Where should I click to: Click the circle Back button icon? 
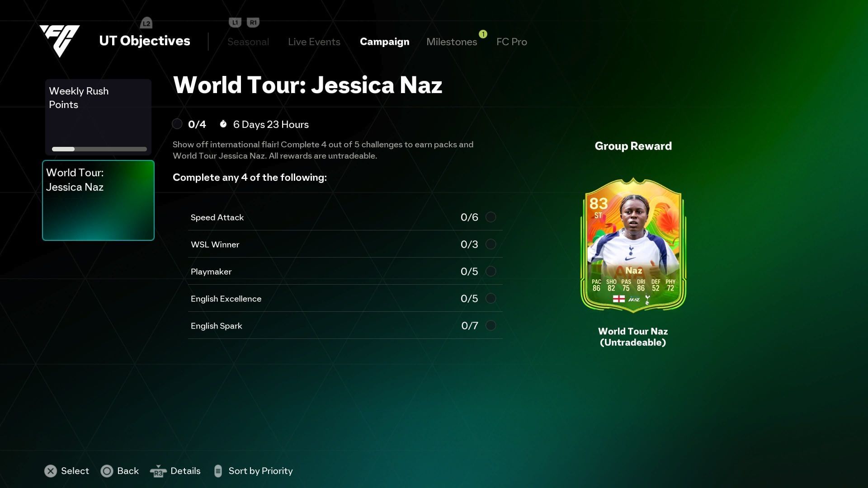(107, 471)
